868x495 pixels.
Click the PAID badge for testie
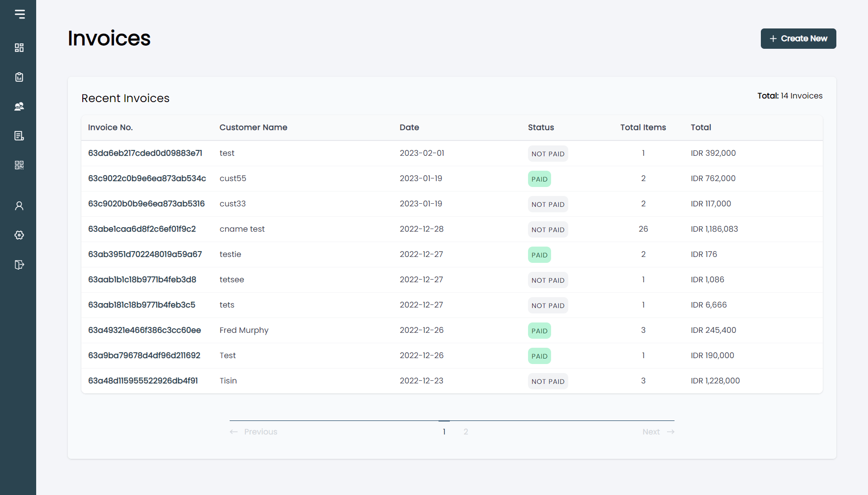point(539,255)
